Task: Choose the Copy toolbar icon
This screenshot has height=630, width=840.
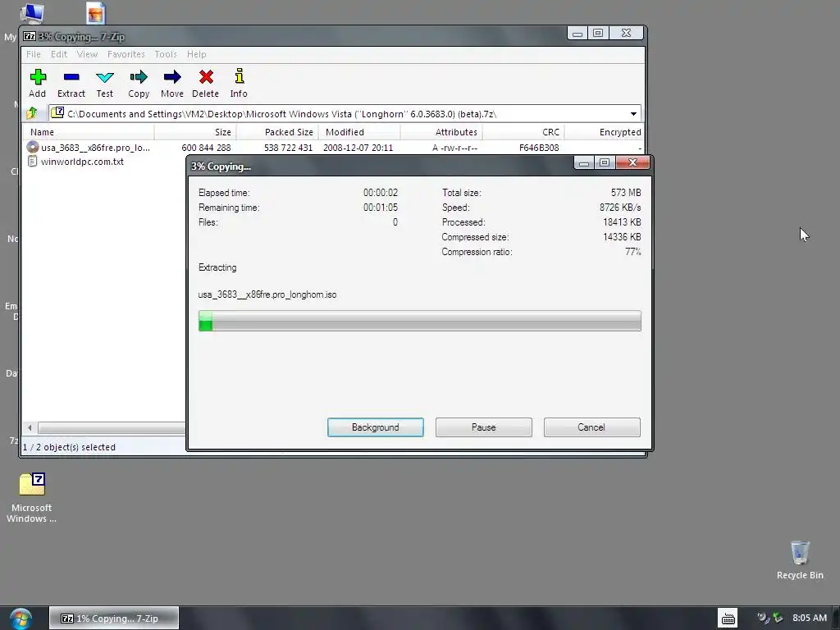Action: [139, 77]
